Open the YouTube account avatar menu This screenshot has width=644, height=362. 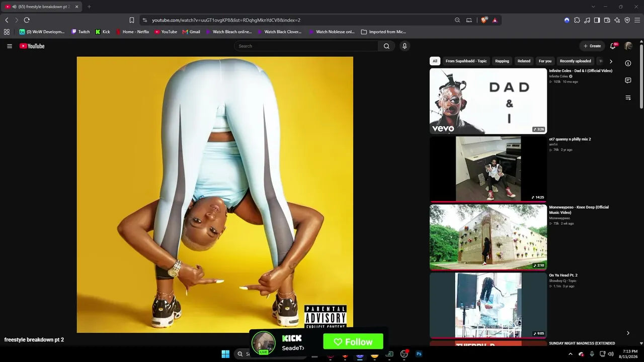point(628,46)
